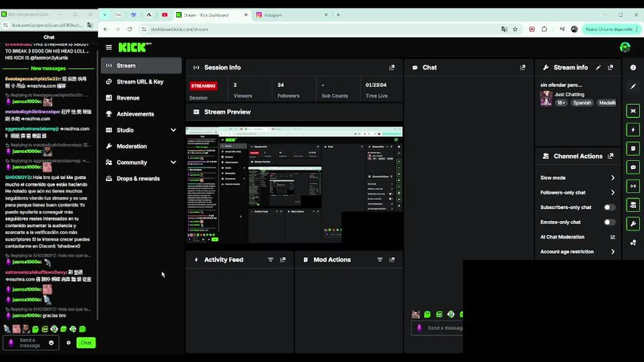Open Moderation in the sidebar
The width and height of the screenshot is (644, 362).
click(x=141, y=146)
